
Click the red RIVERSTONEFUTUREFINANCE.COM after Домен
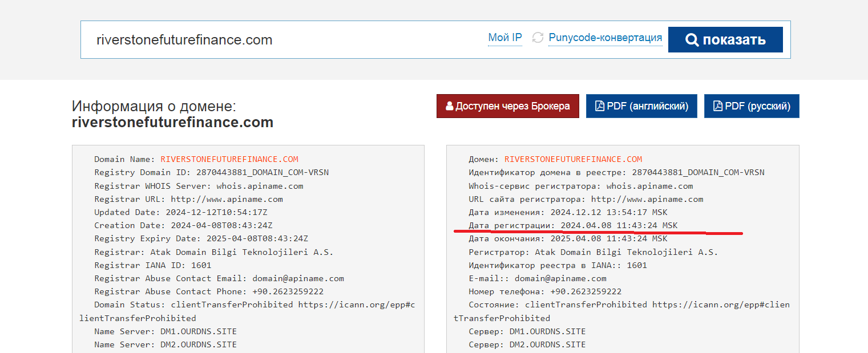point(573,159)
